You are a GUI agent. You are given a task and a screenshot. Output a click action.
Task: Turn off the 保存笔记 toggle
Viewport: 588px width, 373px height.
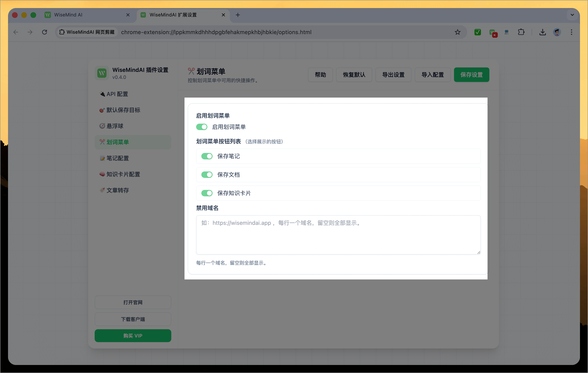click(207, 156)
